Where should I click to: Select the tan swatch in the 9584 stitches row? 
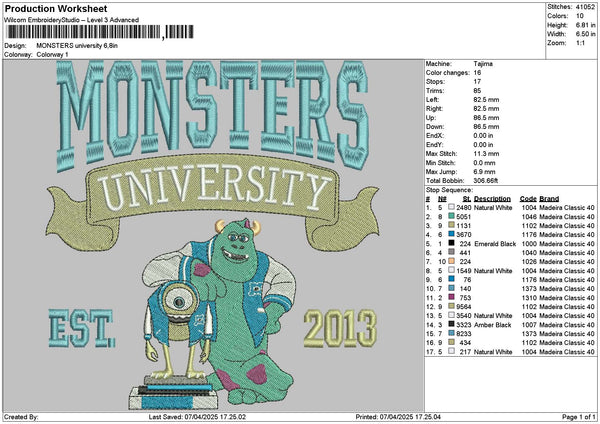[x=452, y=307]
